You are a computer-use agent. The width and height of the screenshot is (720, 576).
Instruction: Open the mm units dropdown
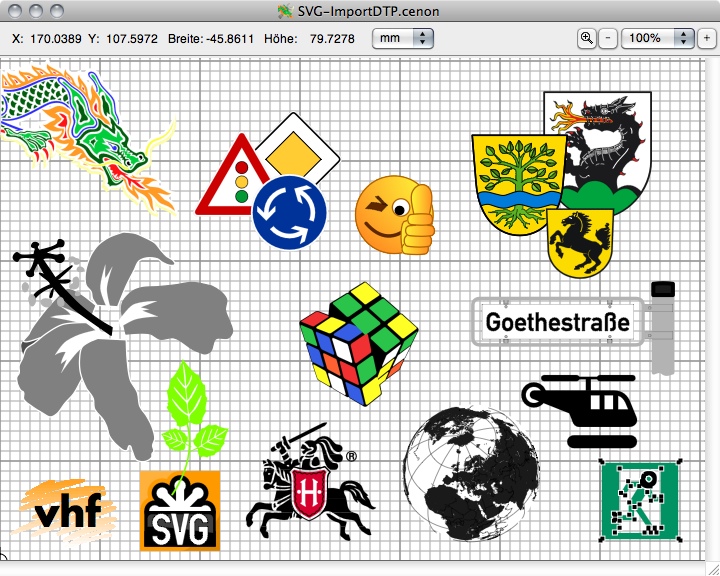[x=403, y=38]
